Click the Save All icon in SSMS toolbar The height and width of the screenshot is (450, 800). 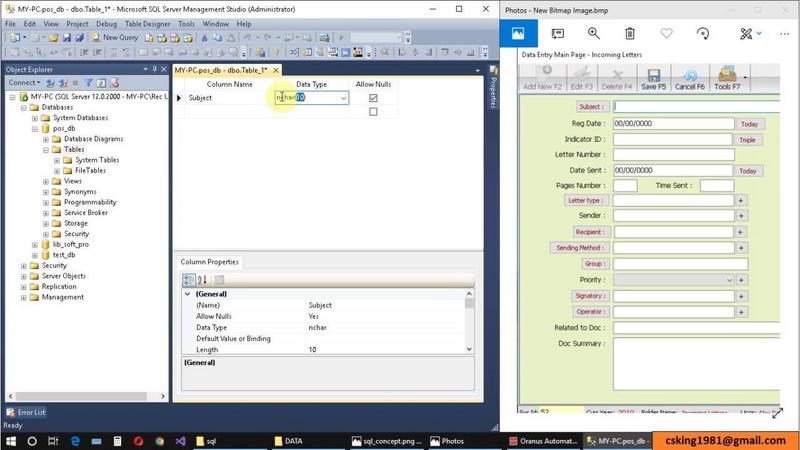coord(80,38)
